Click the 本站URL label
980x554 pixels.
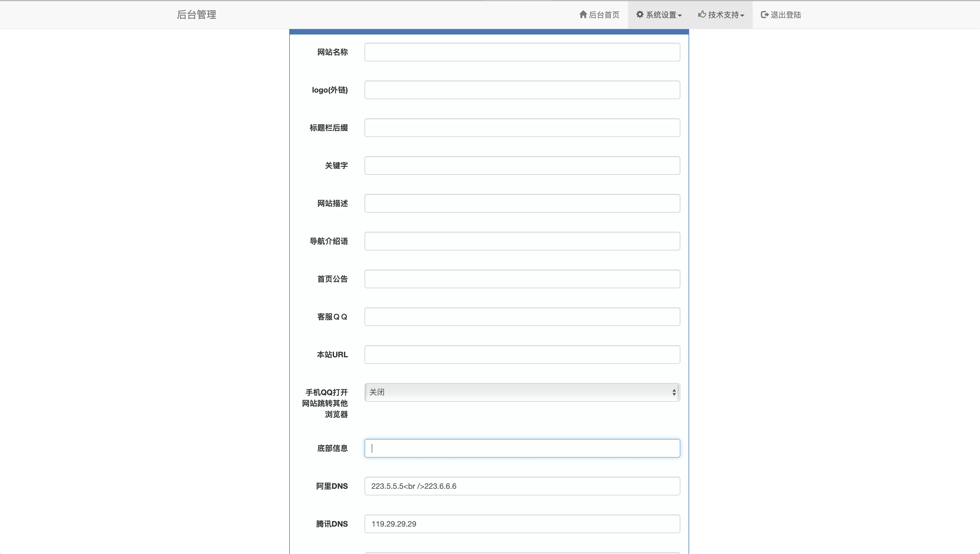(x=333, y=355)
